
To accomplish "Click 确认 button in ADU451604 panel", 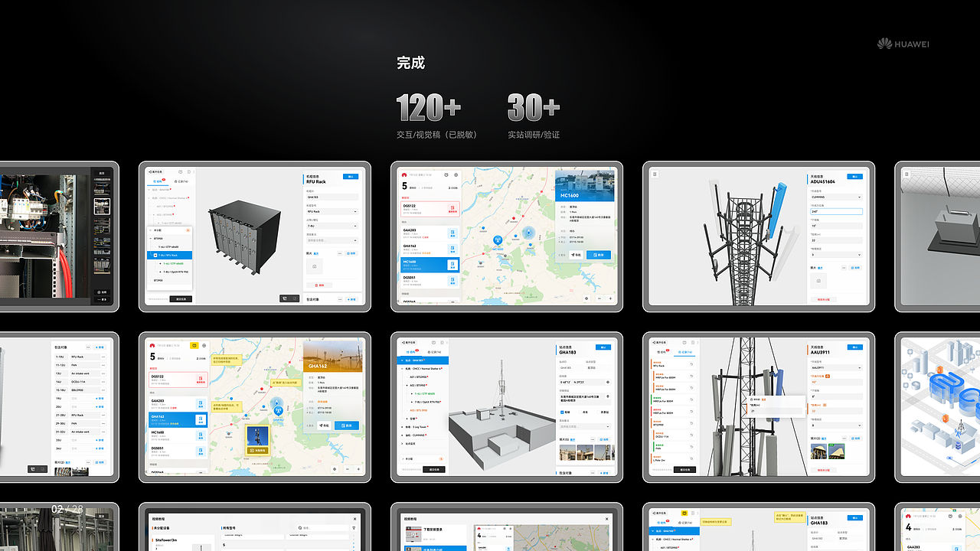I will pyautogui.click(x=854, y=177).
